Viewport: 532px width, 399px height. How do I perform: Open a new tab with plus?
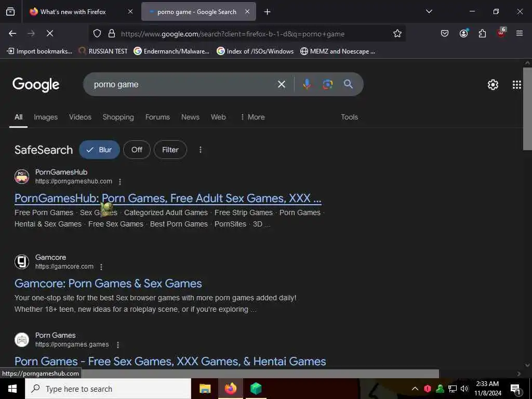click(268, 12)
